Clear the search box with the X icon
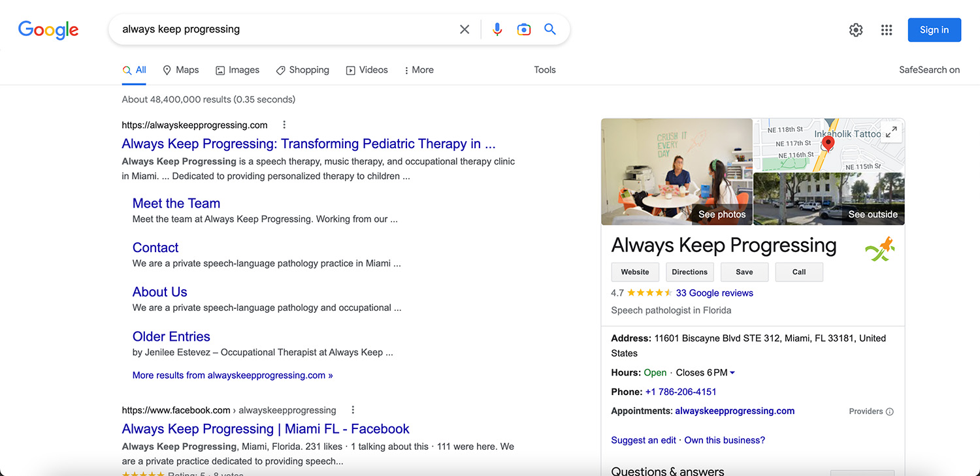 465,29
